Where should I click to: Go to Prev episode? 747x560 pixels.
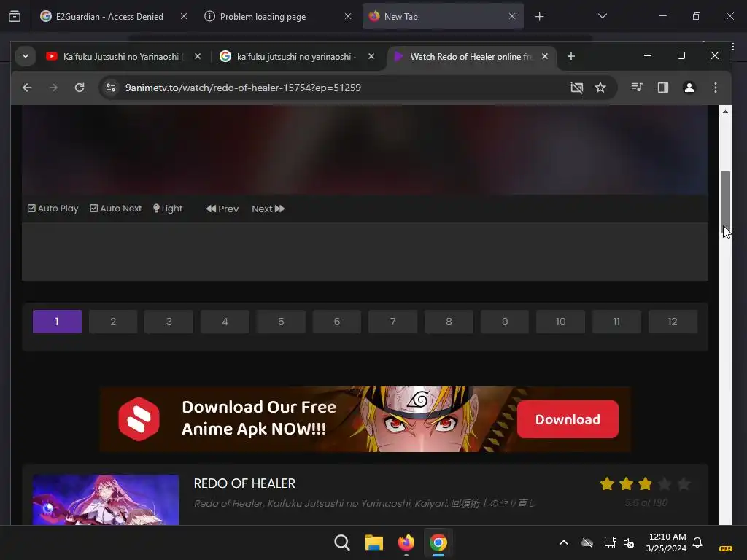tap(222, 209)
